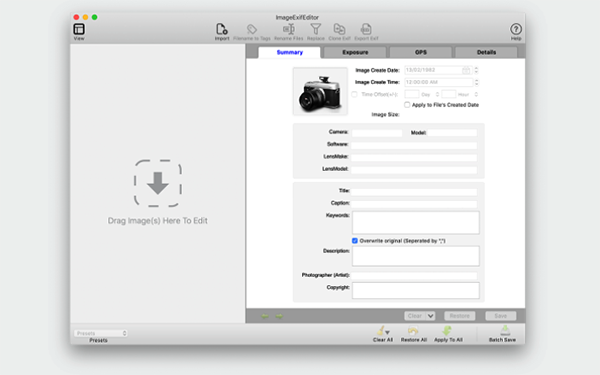Screen dimensions: 600x375
Task: Open the Rename Files tool
Action: 289,29
